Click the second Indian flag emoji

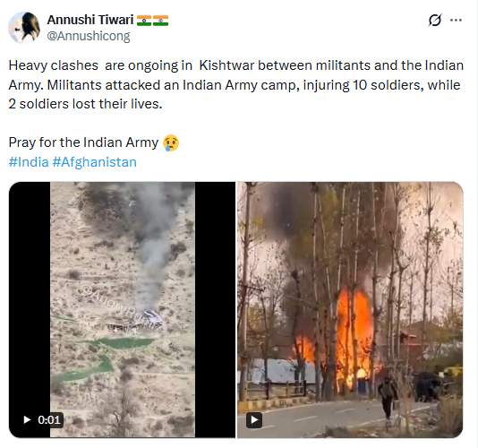pos(160,21)
